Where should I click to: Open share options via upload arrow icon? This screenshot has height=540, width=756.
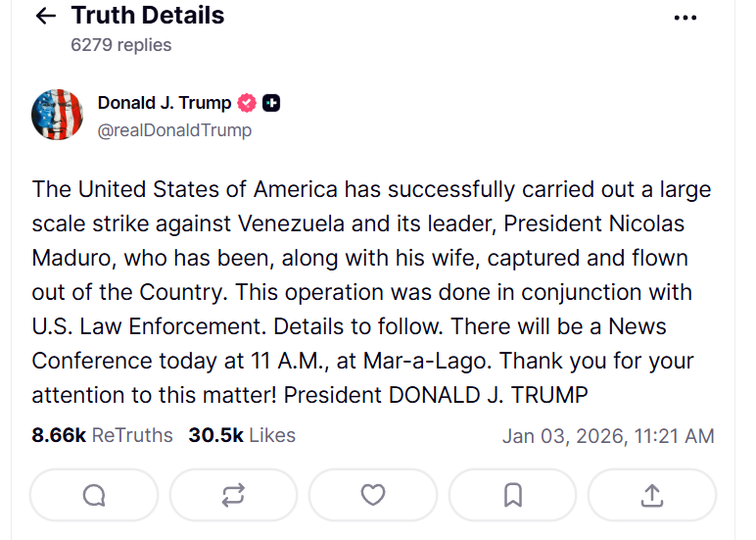pyautogui.click(x=651, y=495)
